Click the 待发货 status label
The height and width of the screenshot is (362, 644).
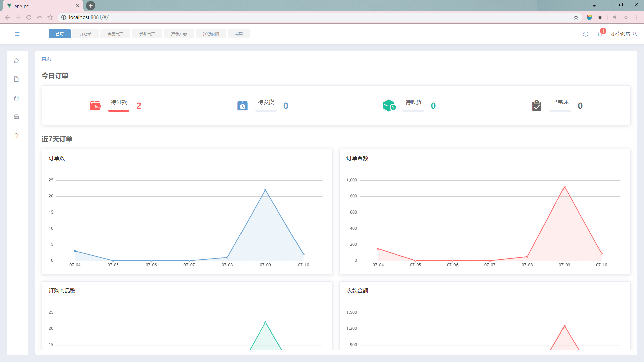click(266, 102)
